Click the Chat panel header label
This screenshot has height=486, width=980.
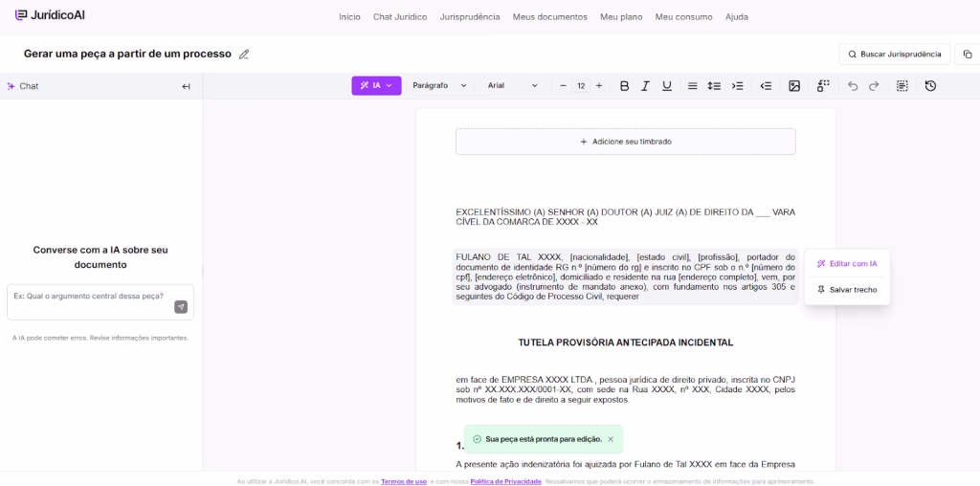tap(23, 86)
